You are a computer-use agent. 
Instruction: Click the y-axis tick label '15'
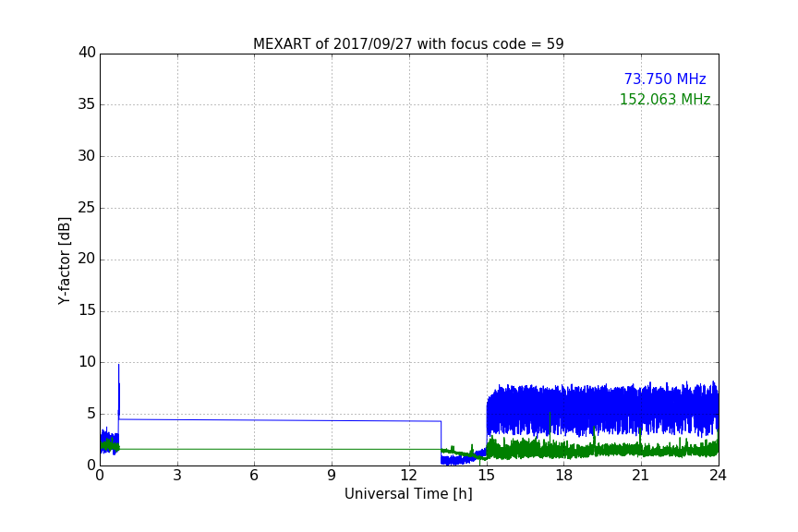click(87, 310)
